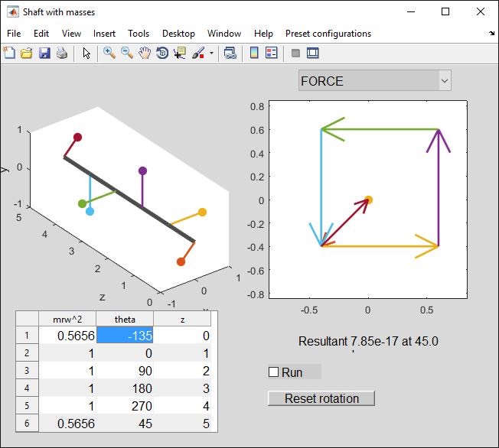Select the Pan hand tool

[144, 53]
